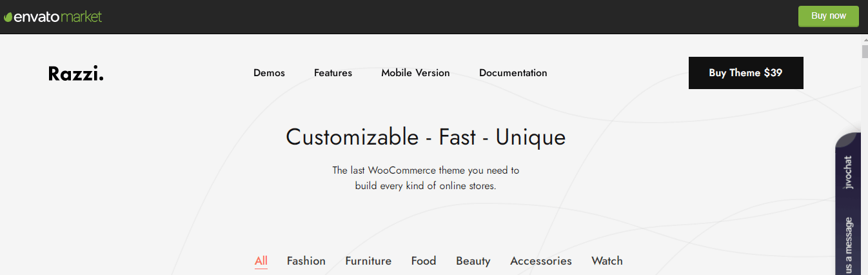Open the Documentation link
Image resolution: width=868 pixels, height=275 pixels.
click(513, 73)
